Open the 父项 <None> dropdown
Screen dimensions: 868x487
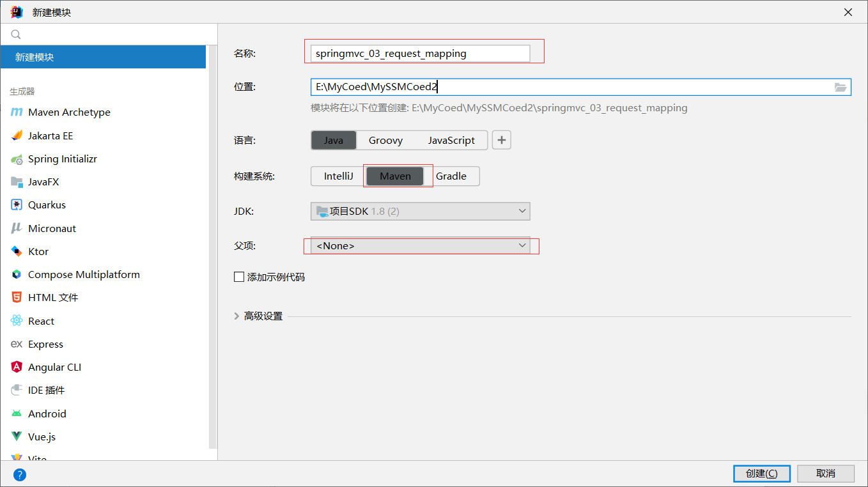click(421, 246)
